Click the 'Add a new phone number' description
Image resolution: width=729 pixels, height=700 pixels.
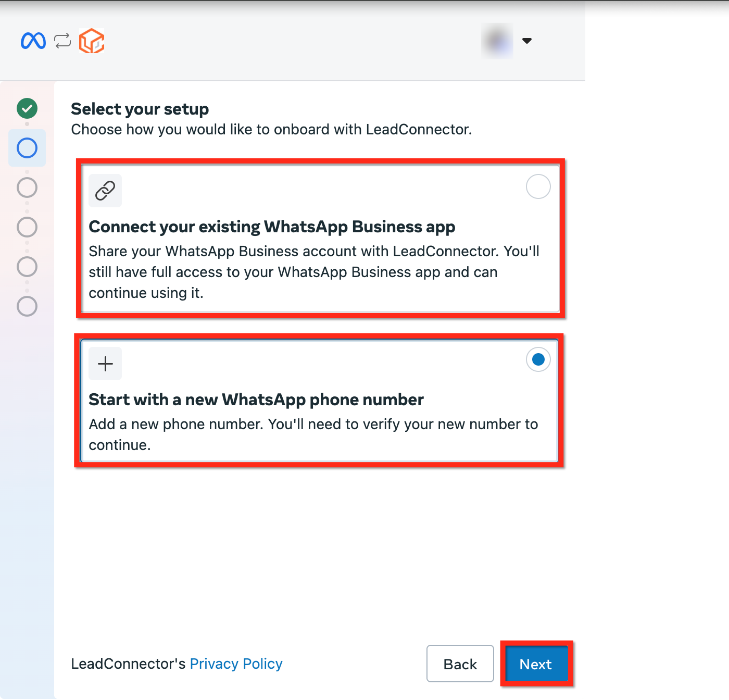(x=313, y=434)
